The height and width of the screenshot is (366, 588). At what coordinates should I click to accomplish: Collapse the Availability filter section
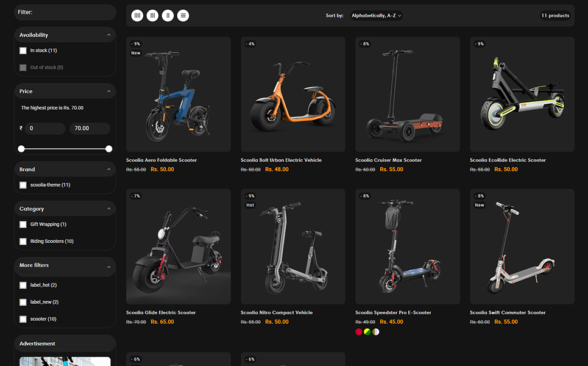pos(109,35)
